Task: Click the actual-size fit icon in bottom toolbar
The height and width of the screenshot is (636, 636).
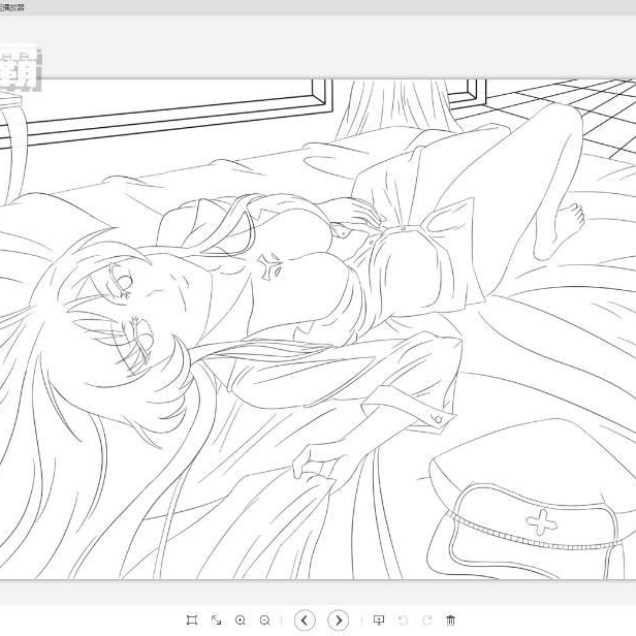Action: pyautogui.click(x=191, y=620)
